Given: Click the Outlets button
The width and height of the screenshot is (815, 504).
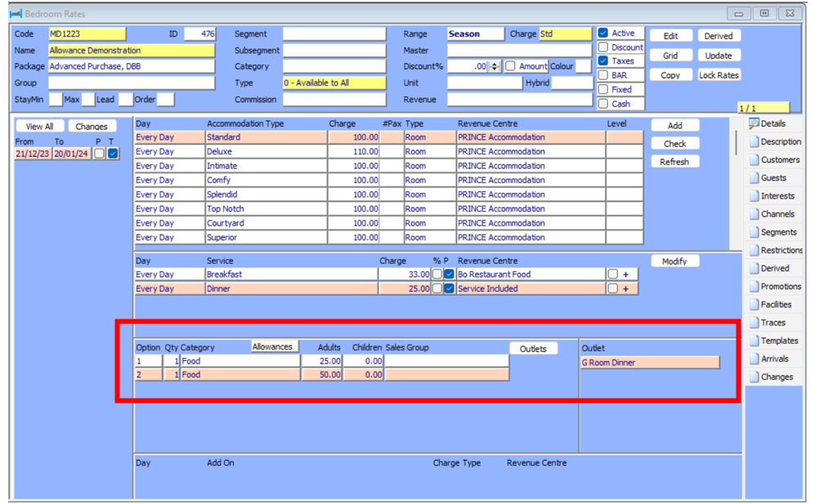Looking at the screenshot, I should [533, 349].
